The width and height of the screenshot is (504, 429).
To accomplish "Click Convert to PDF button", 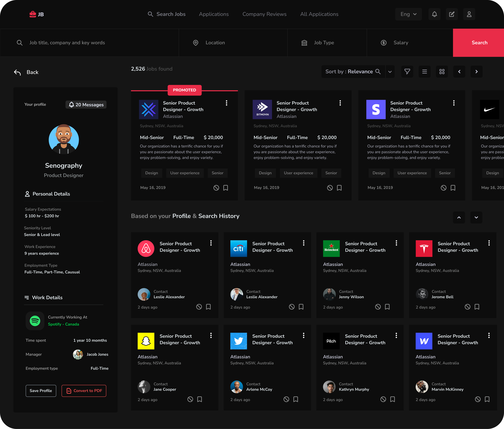I will (x=84, y=391).
